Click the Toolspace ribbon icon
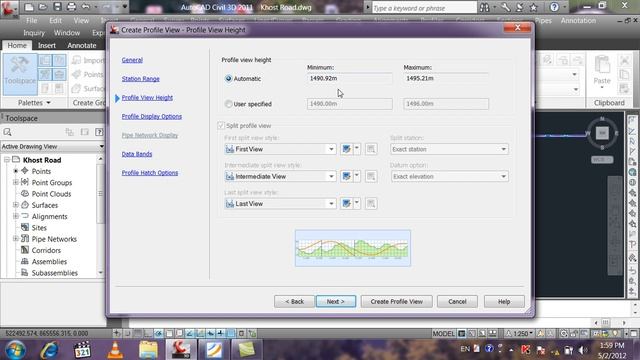 coord(20,74)
